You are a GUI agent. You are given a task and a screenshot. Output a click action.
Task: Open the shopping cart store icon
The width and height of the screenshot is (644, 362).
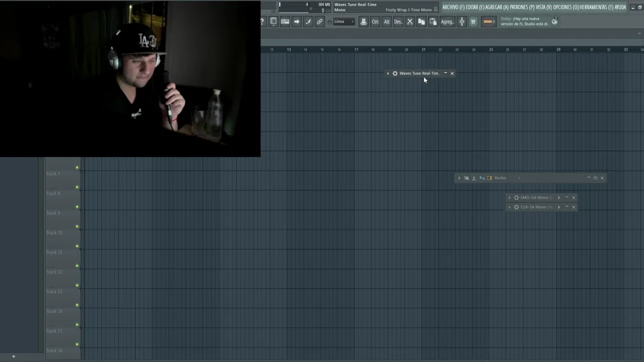(x=473, y=22)
